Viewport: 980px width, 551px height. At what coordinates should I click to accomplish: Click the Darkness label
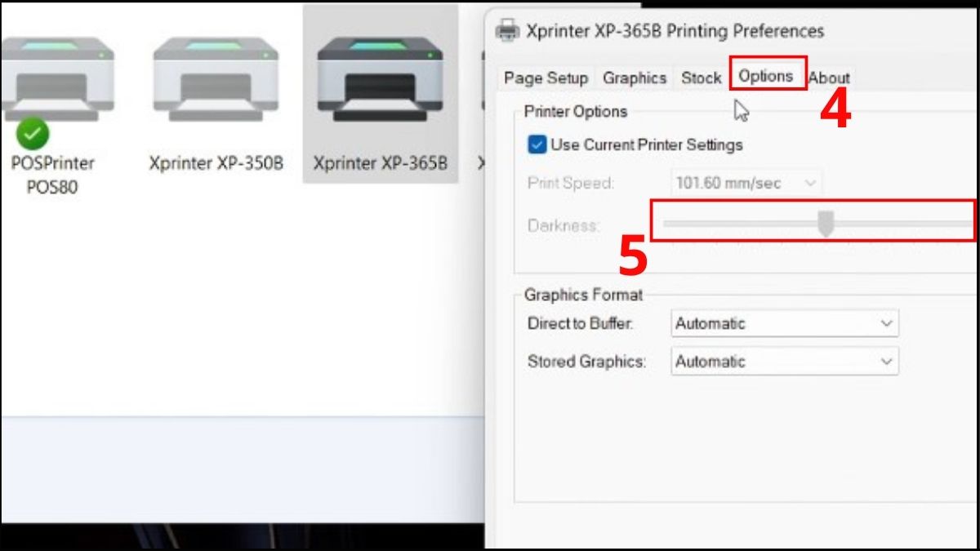tap(563, 225)
